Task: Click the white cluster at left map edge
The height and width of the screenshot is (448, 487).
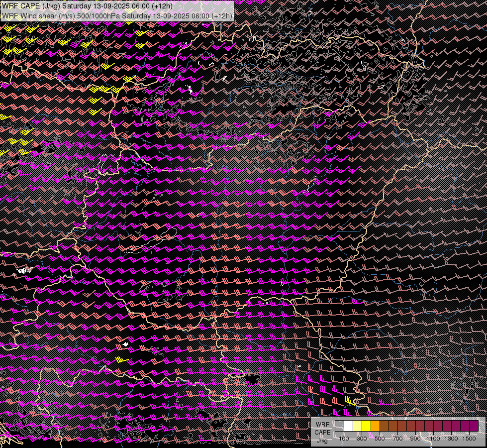Action: pos(23,270)
